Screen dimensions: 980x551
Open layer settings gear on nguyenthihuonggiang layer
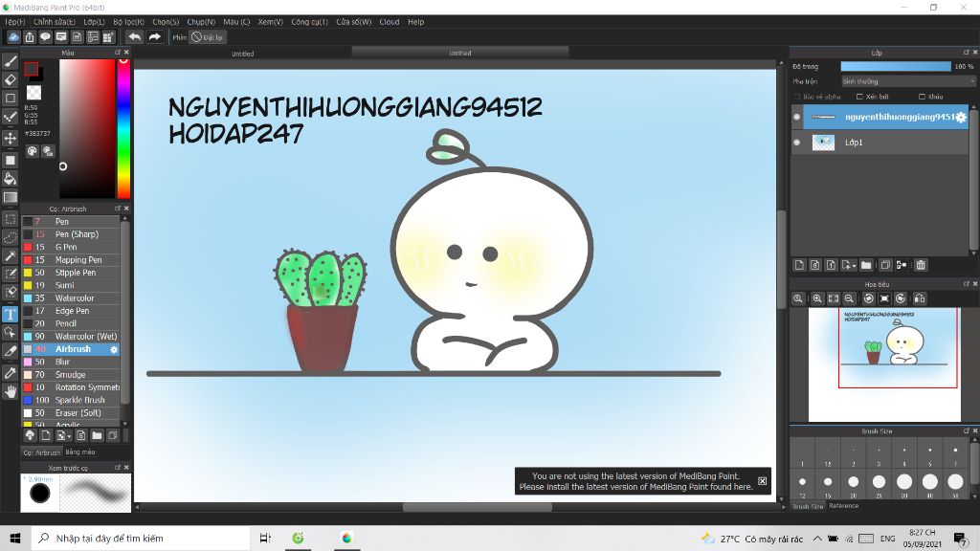[x=961, y=117]
